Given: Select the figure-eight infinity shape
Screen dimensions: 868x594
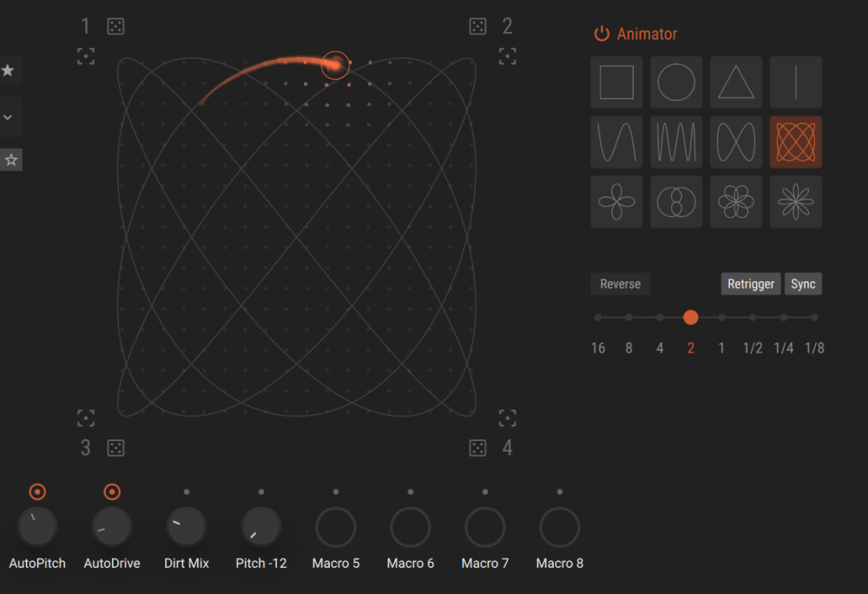Looking at the screenshot, I should (x=736, y=142).
